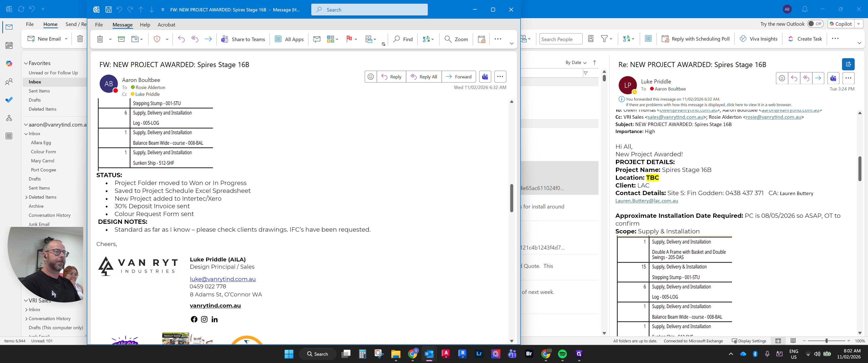The width and height of the screenshot is (868, 363).
Task: Open the Send / Receive ribbon tab
Action: click(76, 24)
